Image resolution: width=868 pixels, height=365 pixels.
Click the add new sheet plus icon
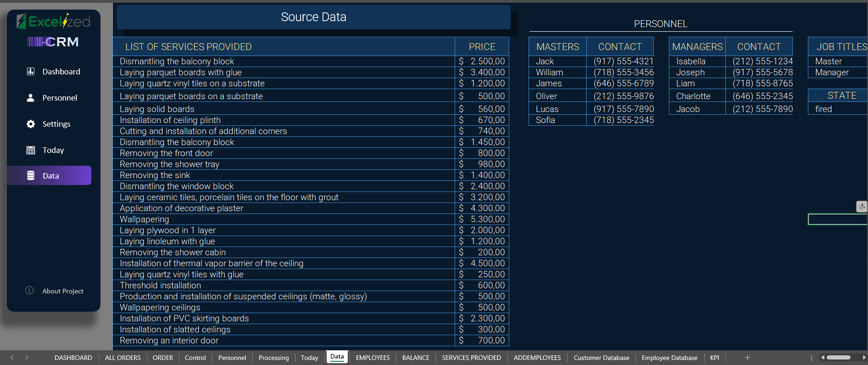[x=747, y=357]
